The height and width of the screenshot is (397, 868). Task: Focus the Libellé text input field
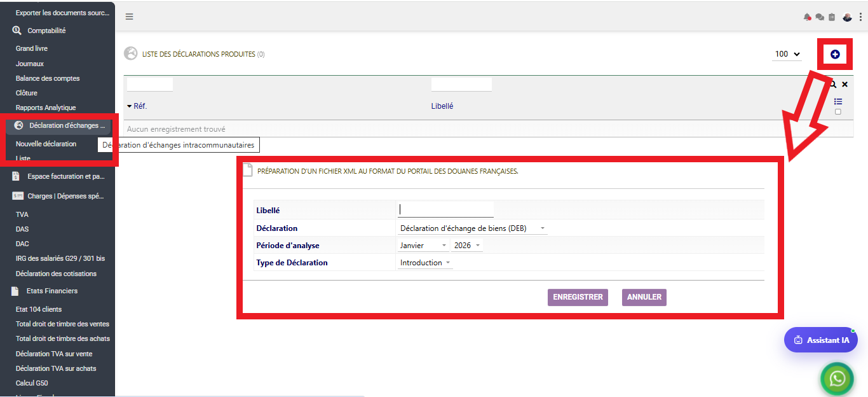click(445, 210)
